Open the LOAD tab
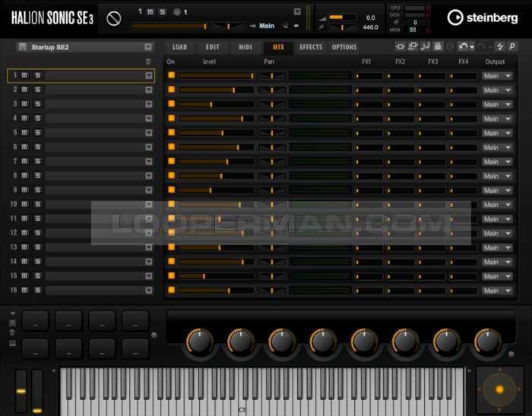This screenshot has height=416, width=532. click(x=180, y=47)
